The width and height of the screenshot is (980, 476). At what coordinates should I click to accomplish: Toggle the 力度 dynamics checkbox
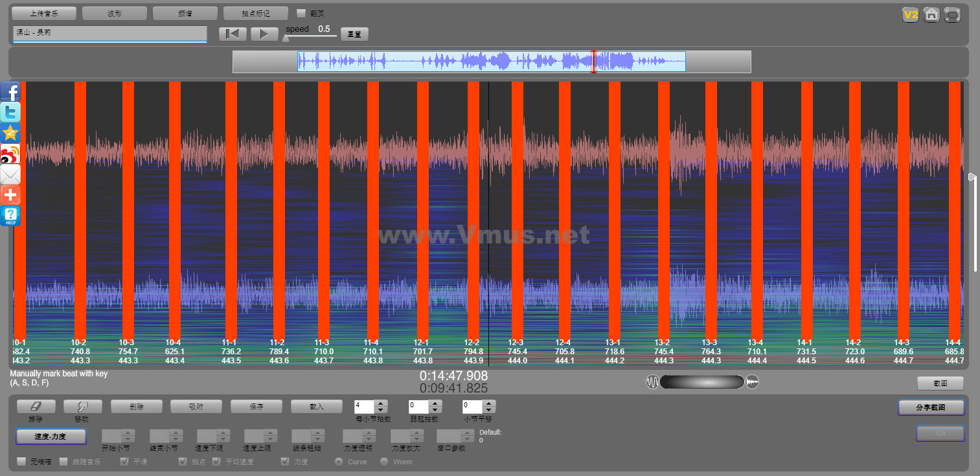click(285, 462)
